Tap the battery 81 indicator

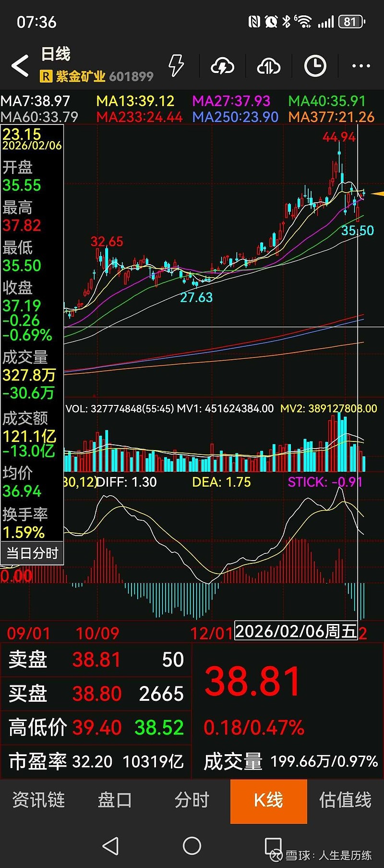[352, 22]
